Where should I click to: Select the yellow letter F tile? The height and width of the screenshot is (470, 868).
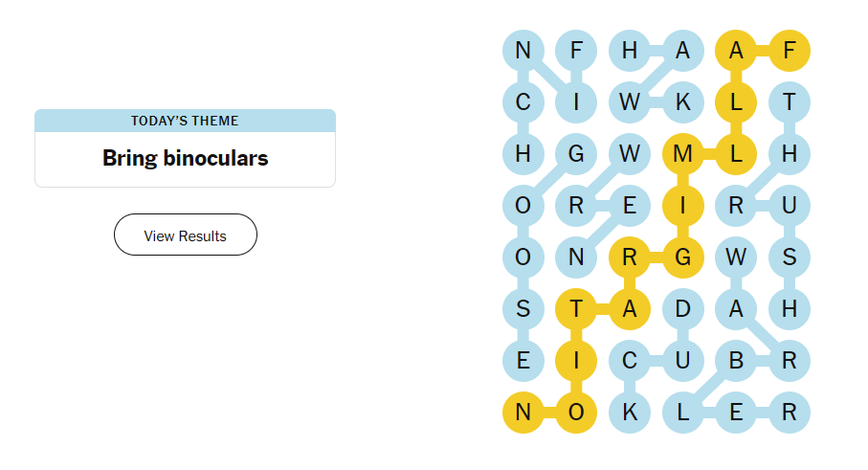click(790, 50)
